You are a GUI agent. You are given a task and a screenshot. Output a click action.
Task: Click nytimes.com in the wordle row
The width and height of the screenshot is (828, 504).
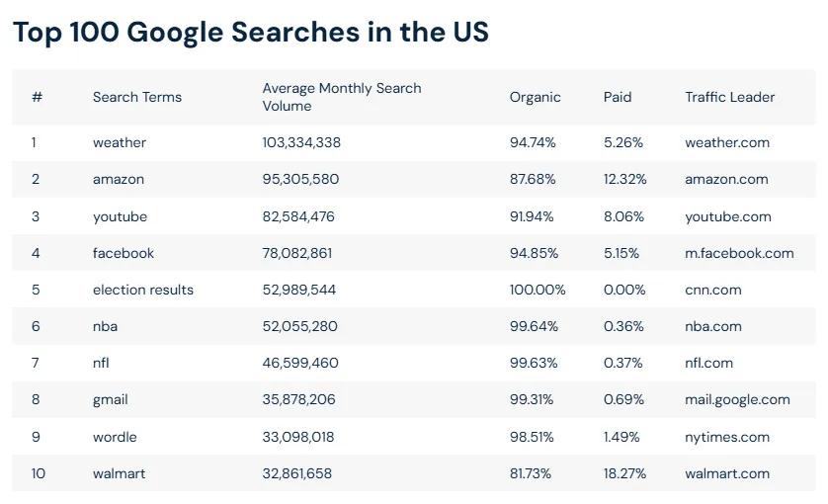coord(726,437)
